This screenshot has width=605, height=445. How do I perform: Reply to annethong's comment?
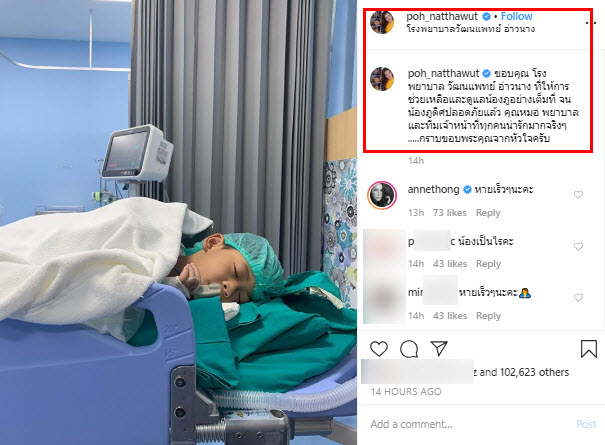point(488,213)
